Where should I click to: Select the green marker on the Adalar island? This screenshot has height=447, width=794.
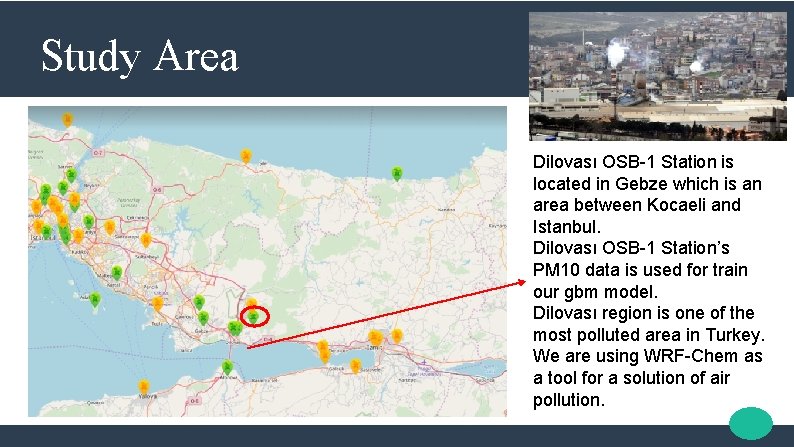pyautogui.click(x=95, y=300)
